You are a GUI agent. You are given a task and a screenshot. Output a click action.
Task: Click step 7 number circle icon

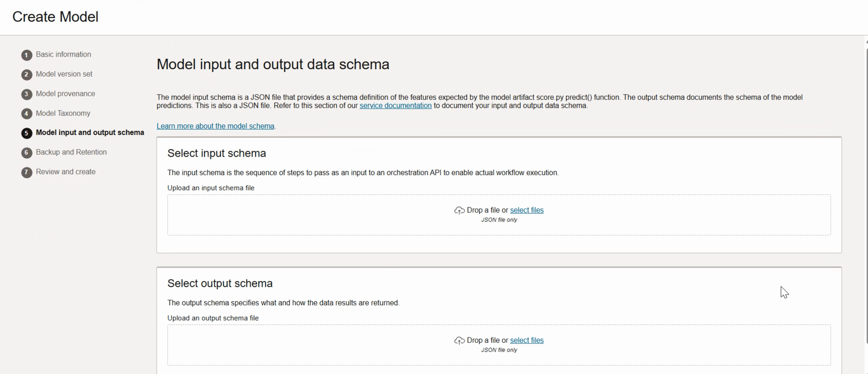[26, 172]
